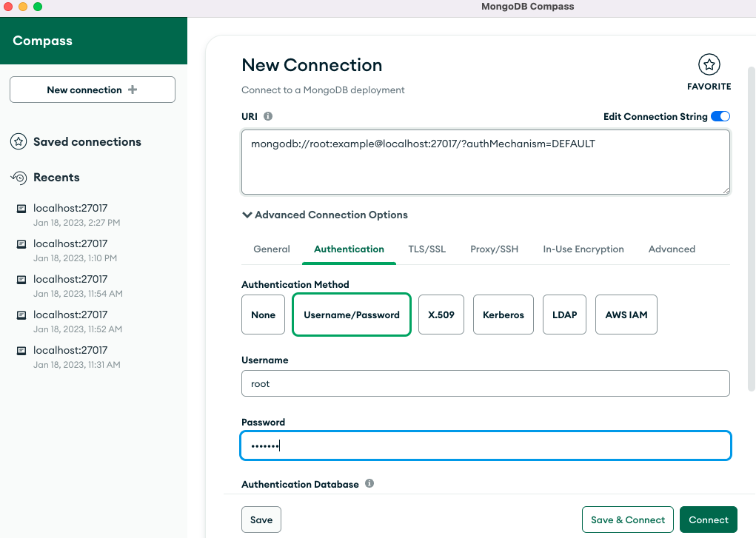This screenshot has width=756, height=538.
Task: Toggle the Edit Connection String switch
Action: pyautogui.click(x=720, y=116)
